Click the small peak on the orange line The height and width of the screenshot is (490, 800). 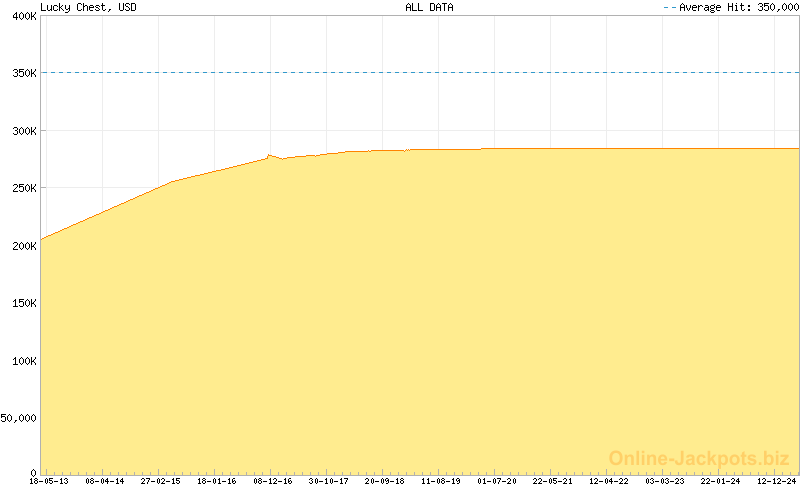[x=269, y=155]
